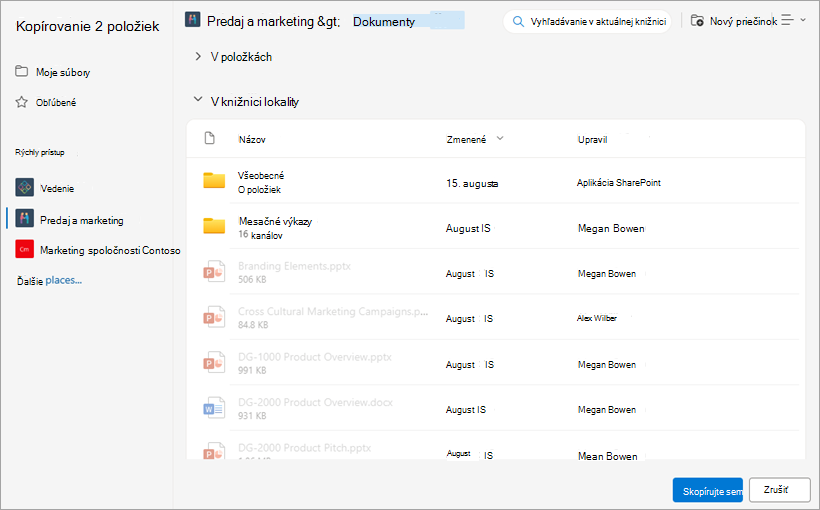Open the Všeobecné folder name
This screenshot has height=510, width=820.
coord(261,175)
